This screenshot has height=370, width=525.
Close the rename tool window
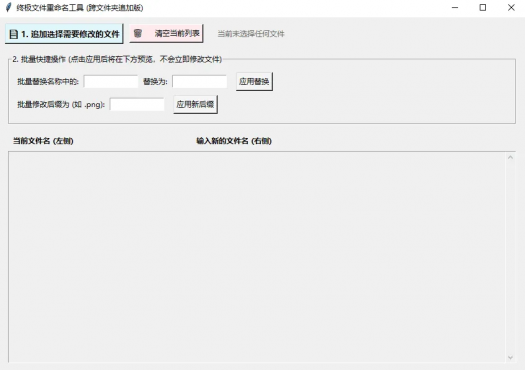(511, 7)
